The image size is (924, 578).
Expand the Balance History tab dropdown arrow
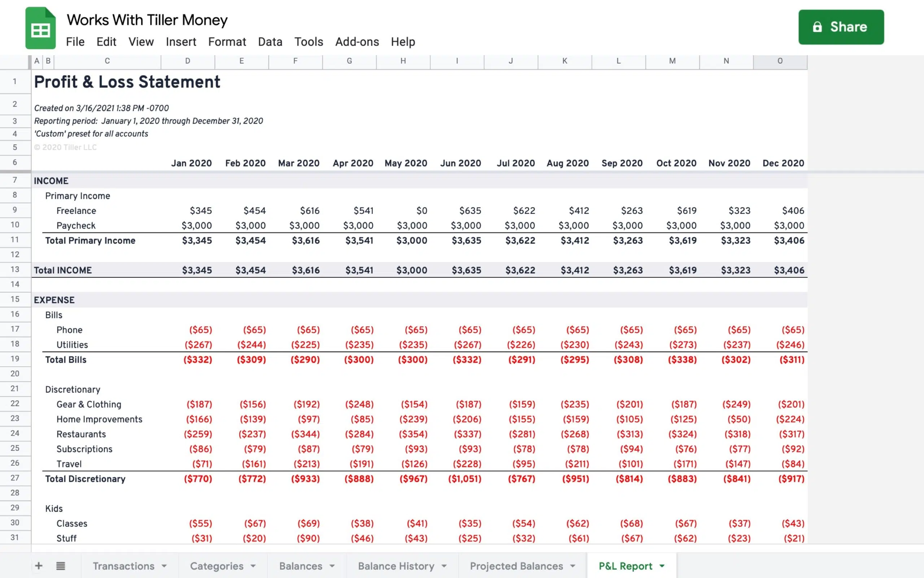(444, 566)
